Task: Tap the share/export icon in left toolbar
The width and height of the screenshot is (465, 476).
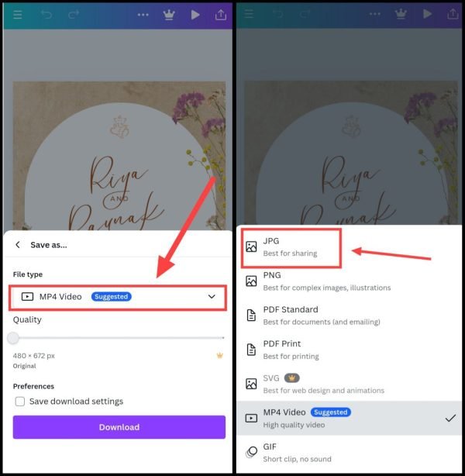Action: (x=221, y=15)
